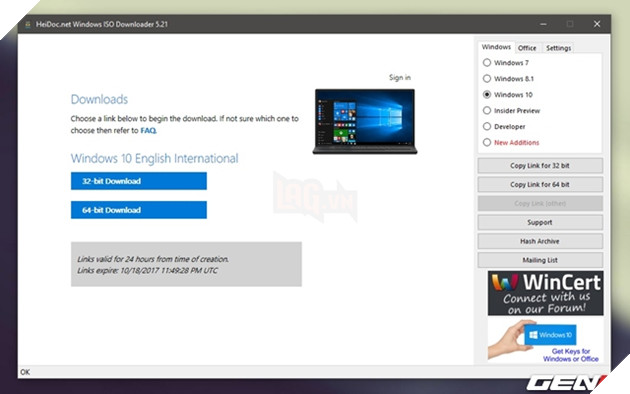Select the Windows 8.1 radio button

click(487, 79)
